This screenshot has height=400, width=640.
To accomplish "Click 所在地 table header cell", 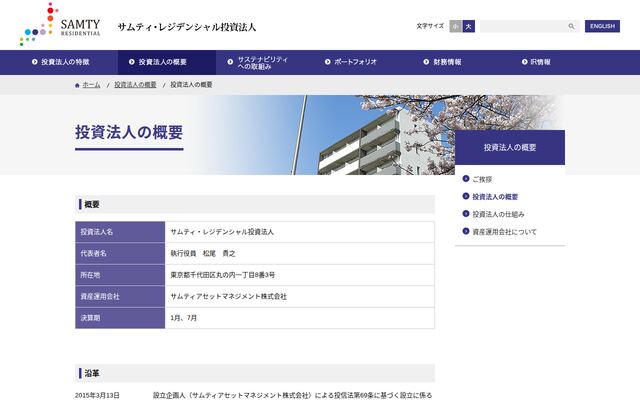I will pos(120,275).
